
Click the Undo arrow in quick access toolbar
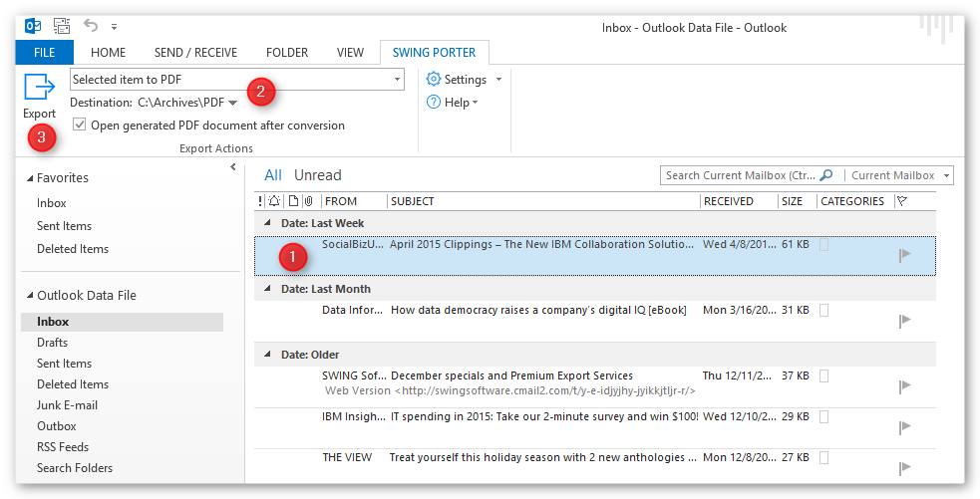click(91, 26)
